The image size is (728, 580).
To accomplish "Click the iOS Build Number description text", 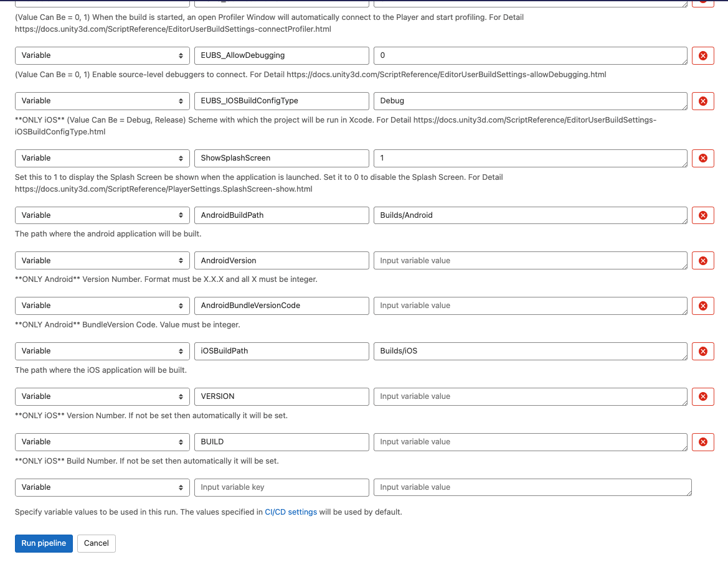I will pos(147,461).
